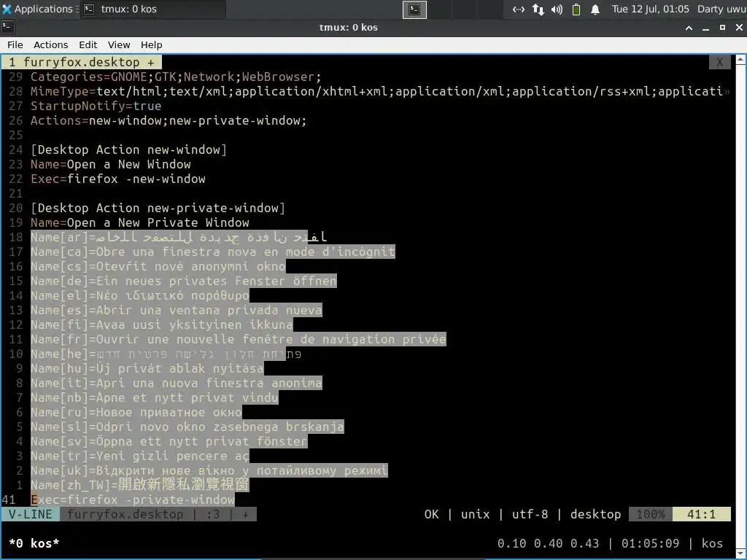747x560 pixels.
Task: Click 'Name[hu]=Új privát ablak nyitása'
Action: (x=147, y=368)
